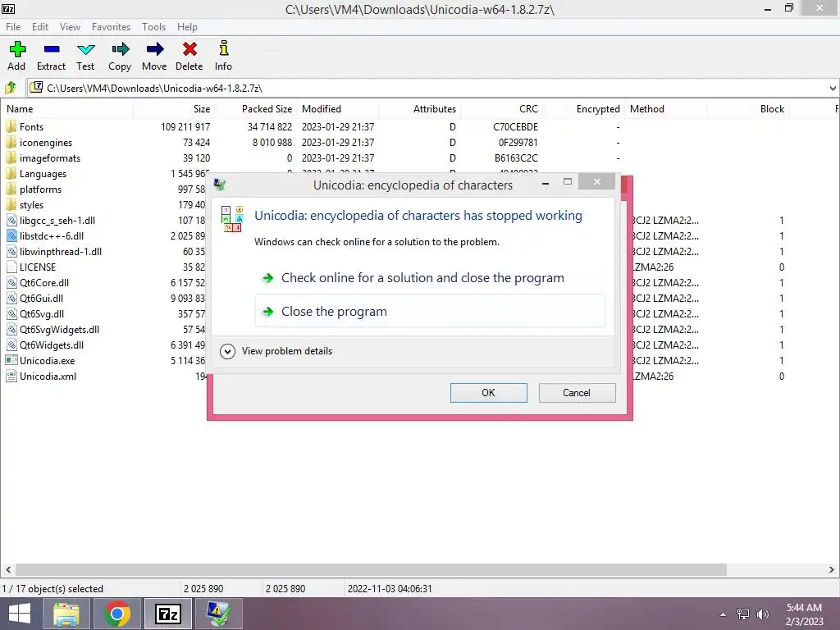The image size is (840, 630).
Task: Choose Close the program option
Action: [430, 311]
